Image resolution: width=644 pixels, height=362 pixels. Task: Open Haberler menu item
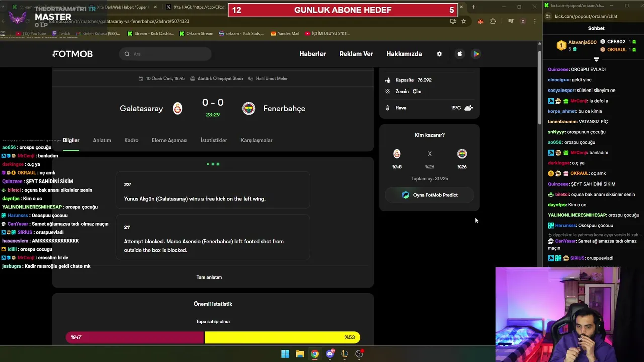tap(312, 54)
